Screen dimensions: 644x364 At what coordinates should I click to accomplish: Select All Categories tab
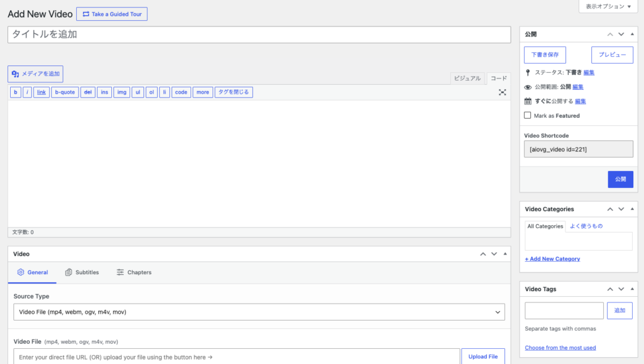click(545, 226)
